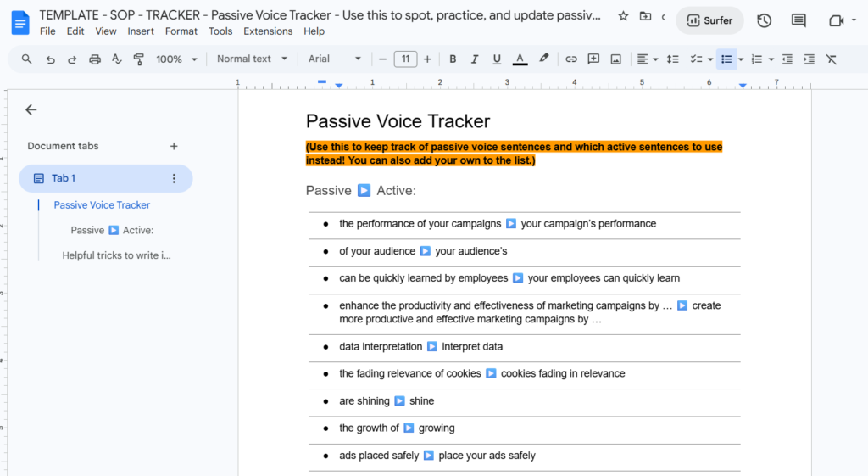Jump to Passive ▶ Active outline entry
Screen dimensions: 868x476
(113, 230)
